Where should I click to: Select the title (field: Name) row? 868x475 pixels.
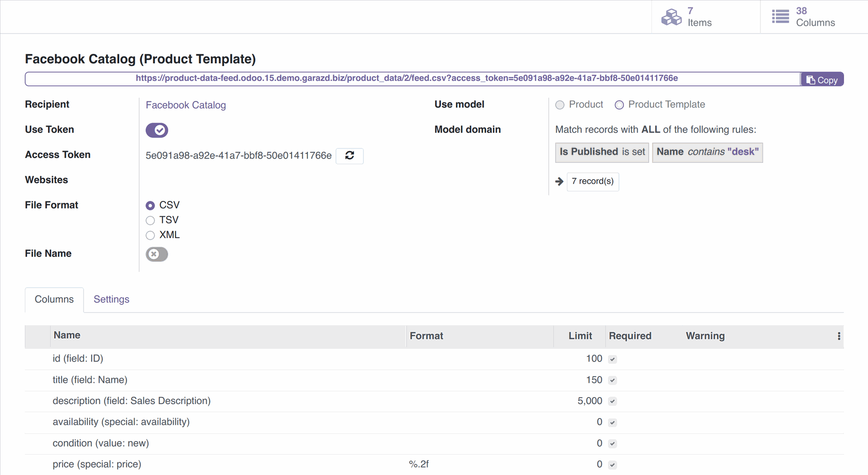tap(434, 380)
